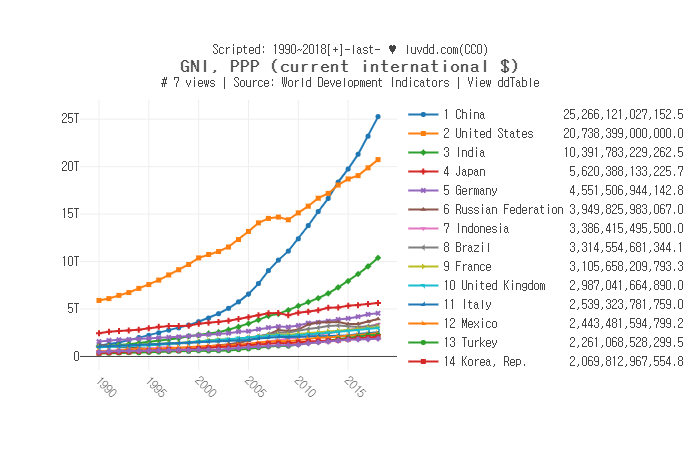Viewport: 700px width, 450px height.
Task: Click Indonesia's pink legend line icon
Action: [x=424, y=229]
